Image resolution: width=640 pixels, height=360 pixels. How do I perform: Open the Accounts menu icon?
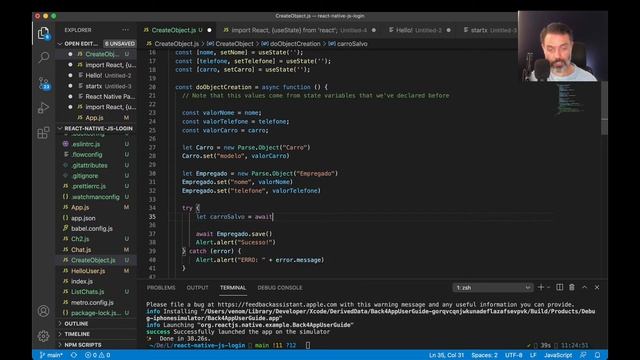point(43,311)
